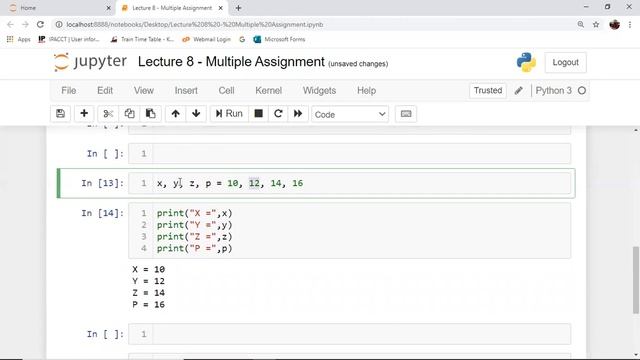Screen dimensions: 640x360
Task: Click the Trusted notebook button
Action: pos(488,91)
